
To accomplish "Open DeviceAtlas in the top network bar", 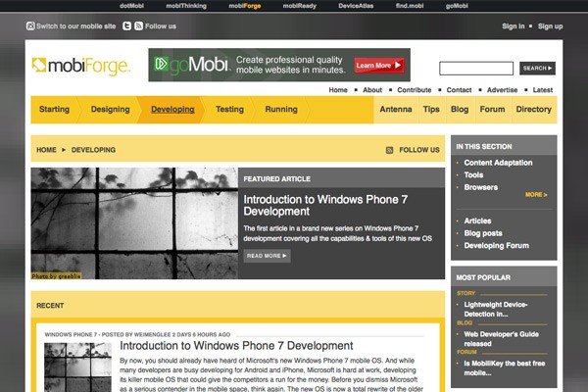I will pos(356,6).
